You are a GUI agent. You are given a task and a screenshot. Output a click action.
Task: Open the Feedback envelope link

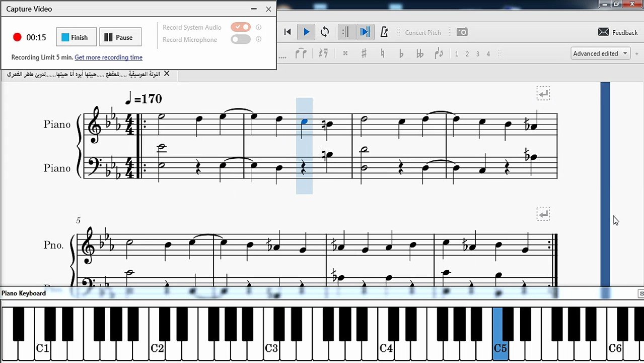click(617, 32)
